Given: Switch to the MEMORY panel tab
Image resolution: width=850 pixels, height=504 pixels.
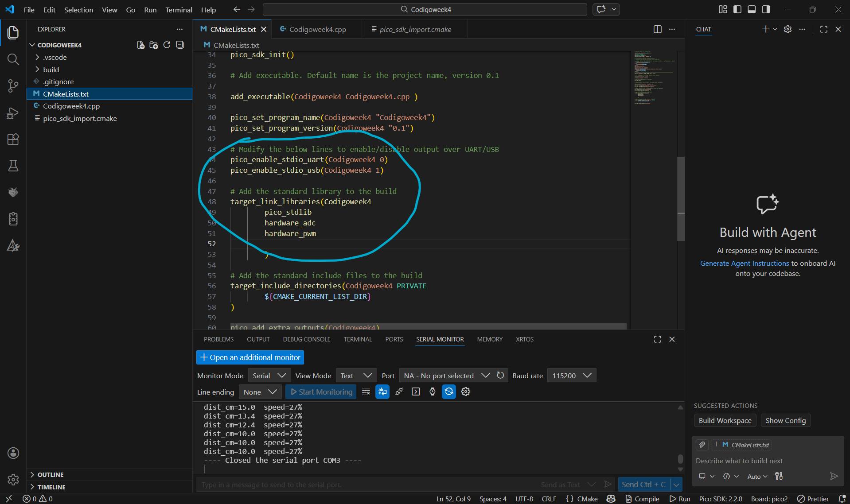Looking at the screenshot, I should pos(489,339).
